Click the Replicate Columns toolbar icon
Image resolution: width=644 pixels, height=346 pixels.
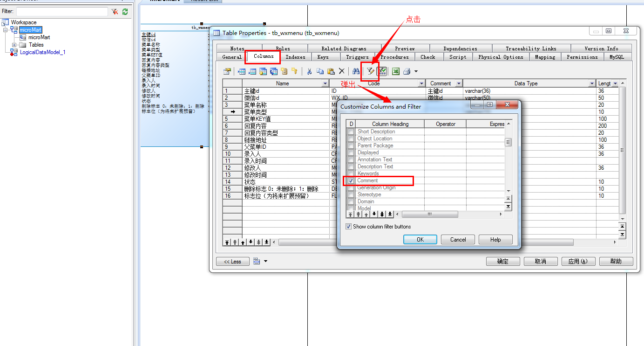coord(274,71)
